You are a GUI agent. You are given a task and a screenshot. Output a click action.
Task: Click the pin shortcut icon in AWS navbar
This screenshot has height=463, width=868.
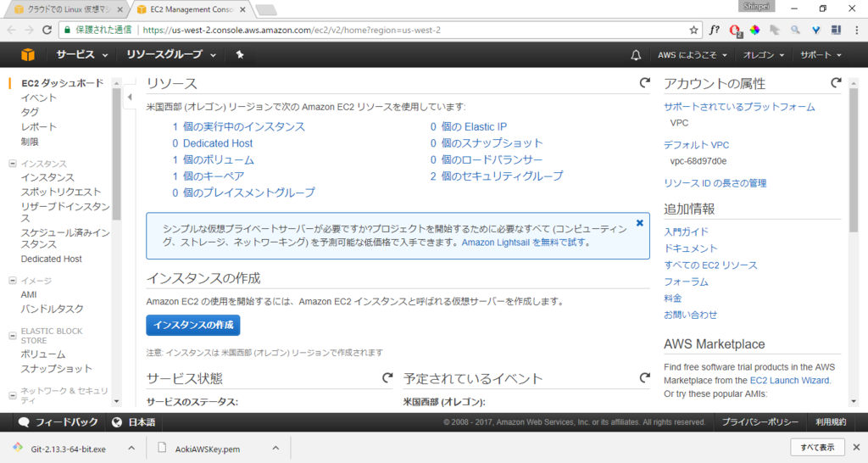[x=240, y=54]
